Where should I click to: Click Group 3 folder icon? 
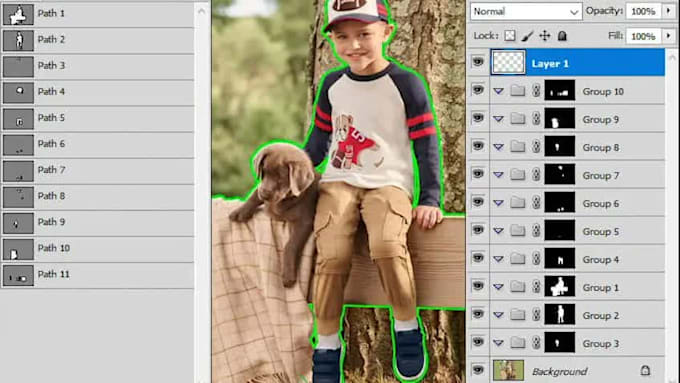[517, 342]
